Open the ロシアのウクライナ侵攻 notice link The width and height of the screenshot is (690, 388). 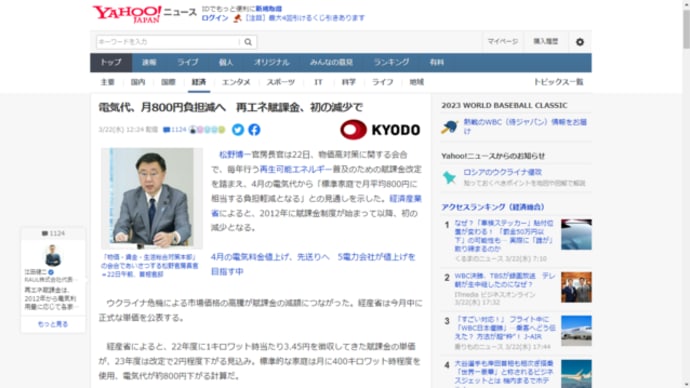coord(502,172)
